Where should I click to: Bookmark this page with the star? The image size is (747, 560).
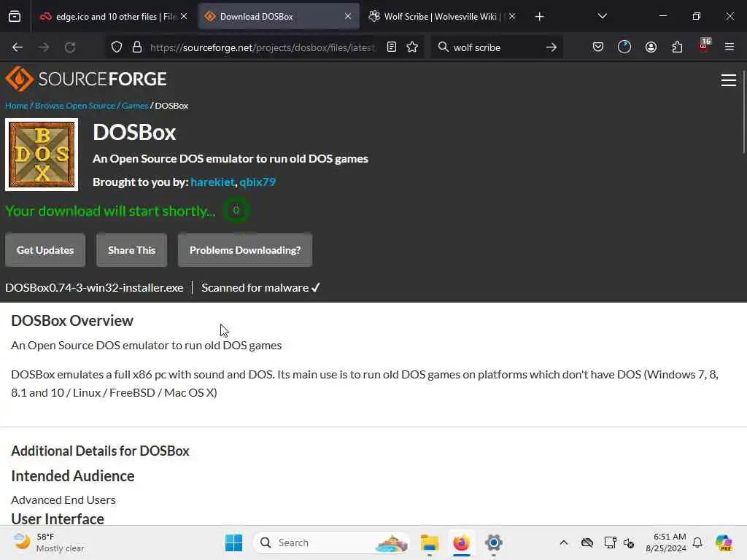(413, 47)
